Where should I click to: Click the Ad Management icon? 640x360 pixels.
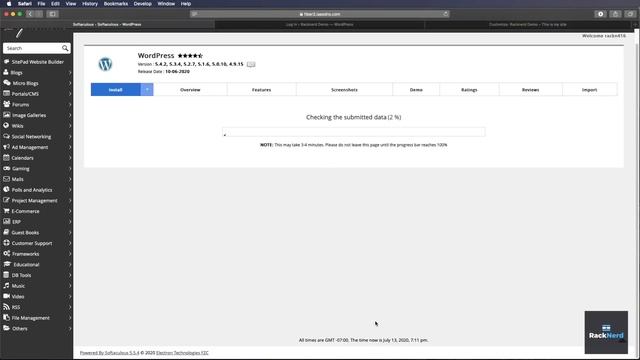click(7, 147)
